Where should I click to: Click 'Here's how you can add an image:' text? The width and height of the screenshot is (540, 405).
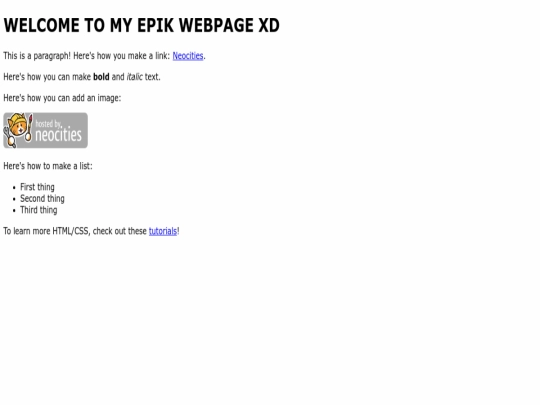(x=62, y=98)
